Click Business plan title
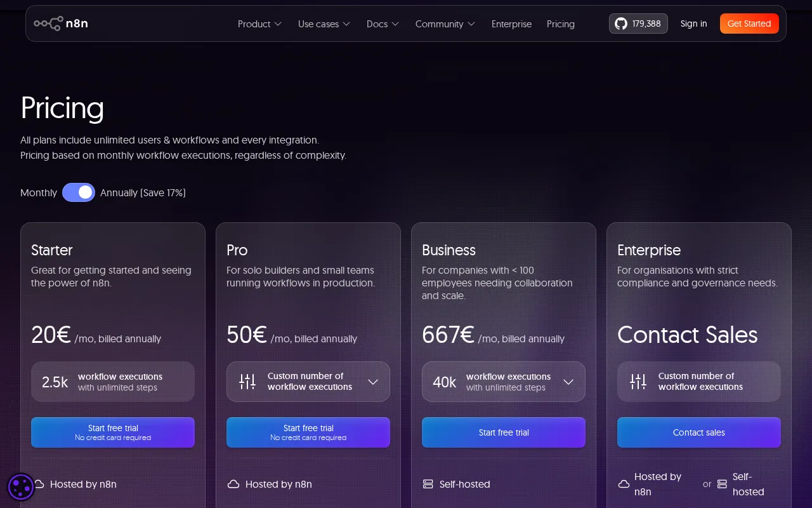The image size is (812, 508). tap(449, 250)
